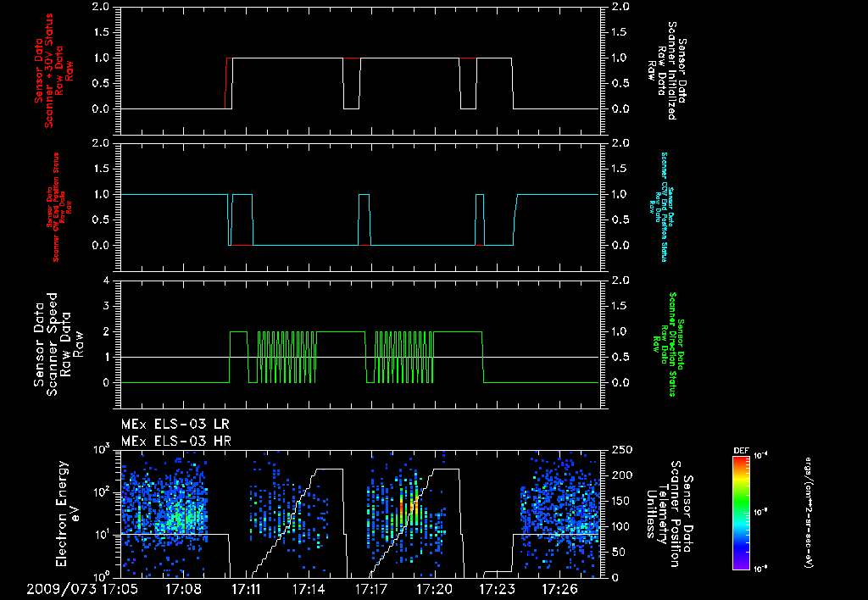868x600 pixels.
Task: Click the 0.5 tick on the Scanner Direction Status axis
Action: tap(620, 357)
